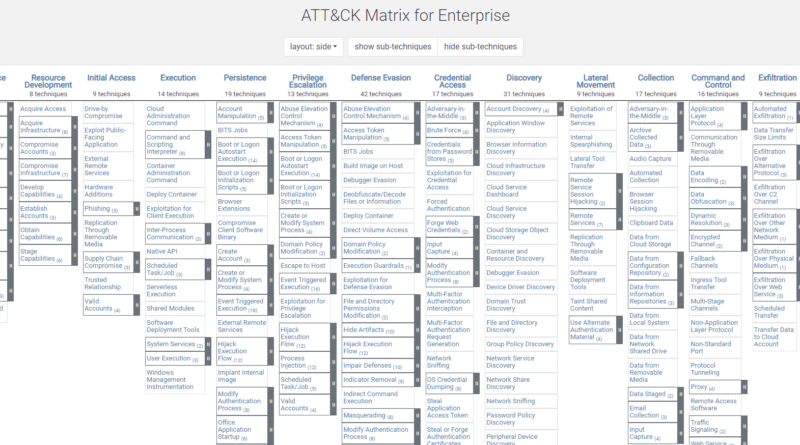Expand Obtain Capabilities sub-techniques handle
The height and width of the screenshot is (445, 800).
pyautogui.click(x=74, y=234)
